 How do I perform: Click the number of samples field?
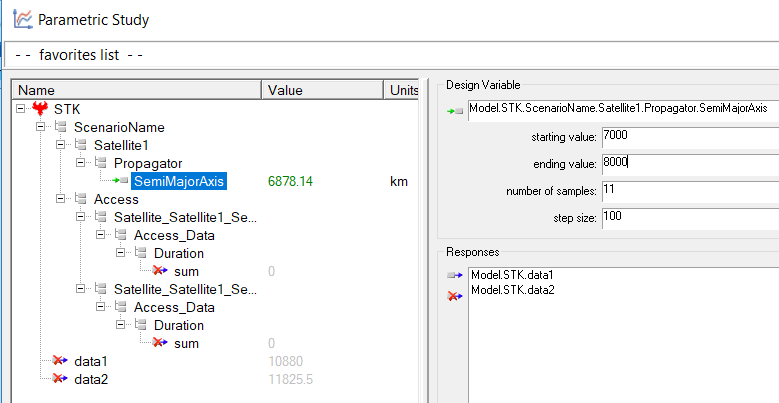click(x=691, y=191)
